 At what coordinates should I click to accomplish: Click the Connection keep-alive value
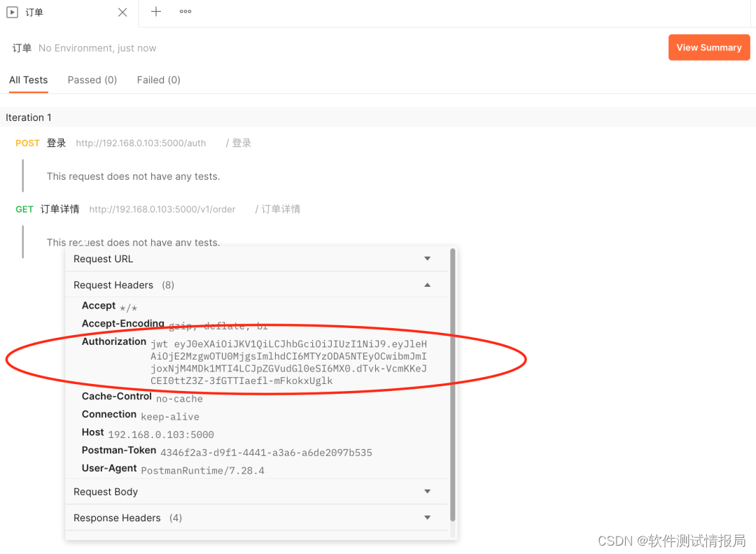point(169,417)
